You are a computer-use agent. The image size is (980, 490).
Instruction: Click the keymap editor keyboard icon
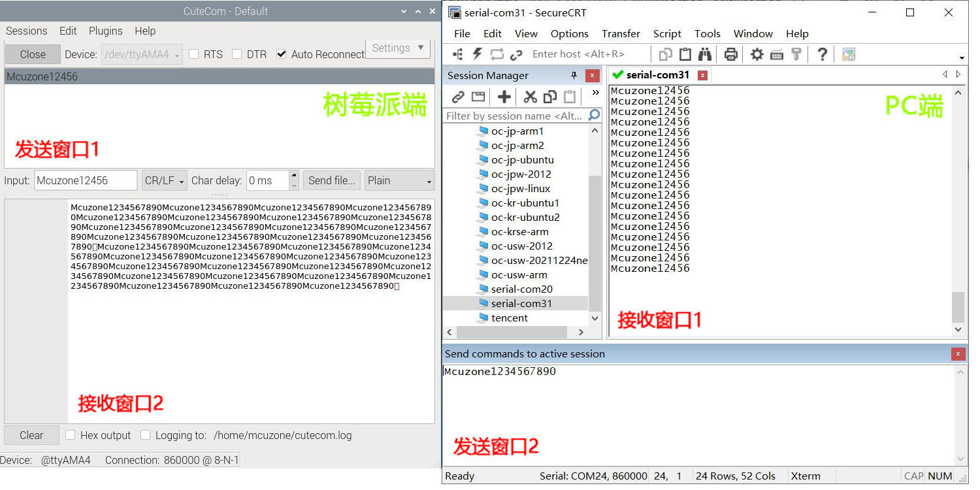(776, 54)
